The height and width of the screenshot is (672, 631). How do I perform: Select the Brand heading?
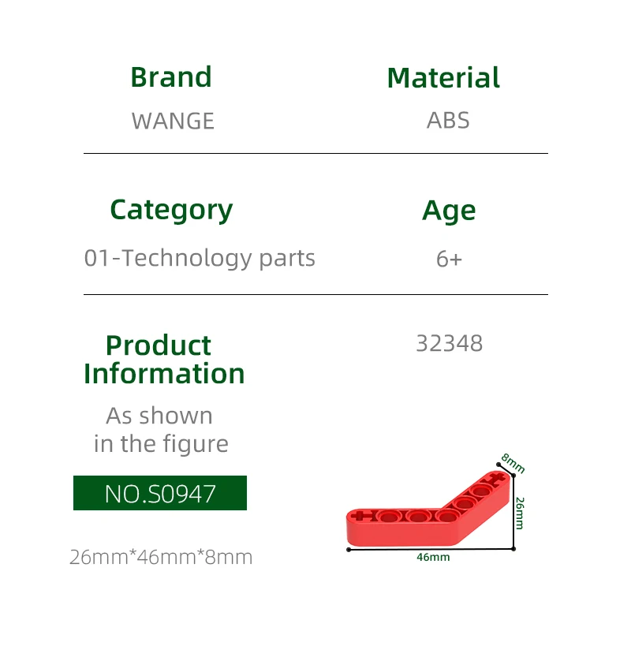pos(171,77)
